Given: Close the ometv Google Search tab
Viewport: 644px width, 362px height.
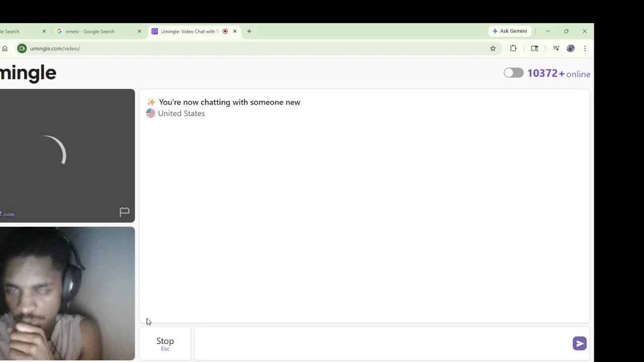Looking at the screenshot, I should 139,31.
